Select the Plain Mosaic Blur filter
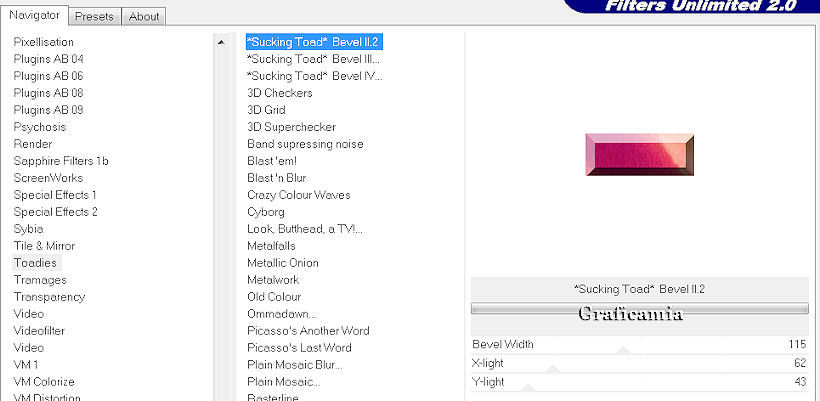This screenshot has width=820, height=401. 295,364
